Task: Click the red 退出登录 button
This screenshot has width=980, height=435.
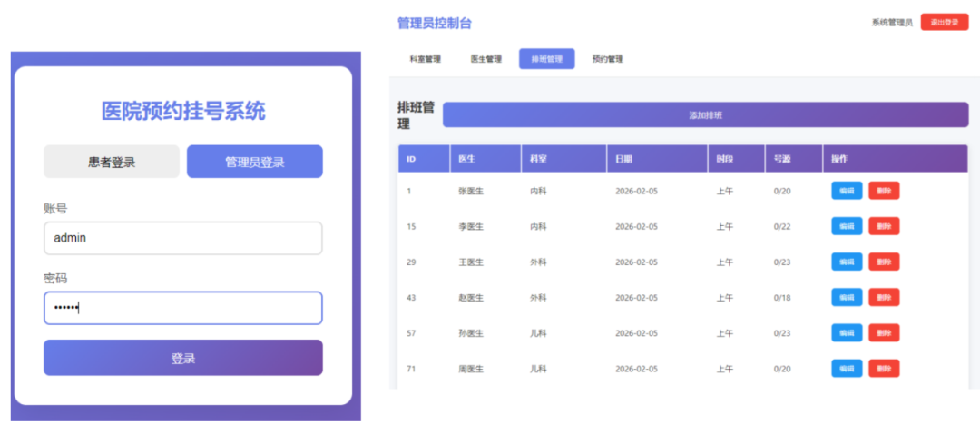Action: [944, 23]
